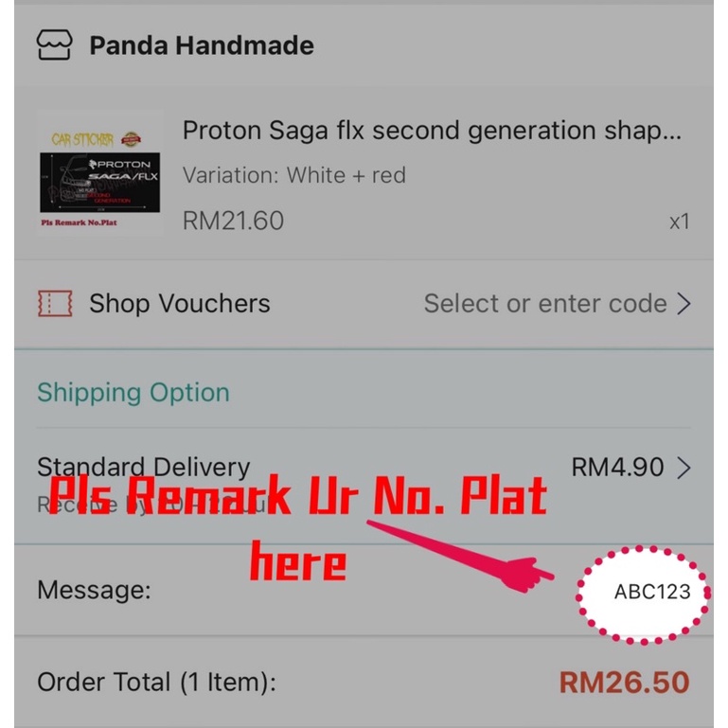Expand delivery options chevron beside RM4.90

(684, 468)
